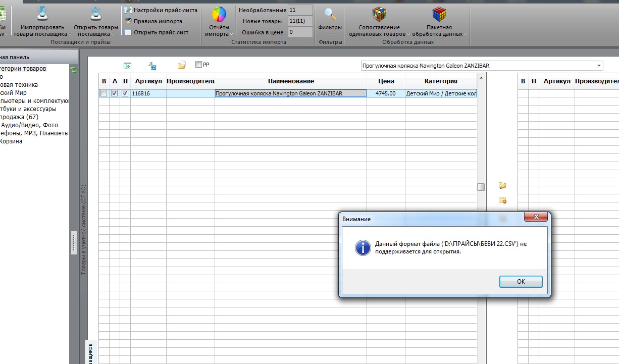Toggle the PP checkbox
Screen dimensions: 619x364
click(x=198, y=65)
